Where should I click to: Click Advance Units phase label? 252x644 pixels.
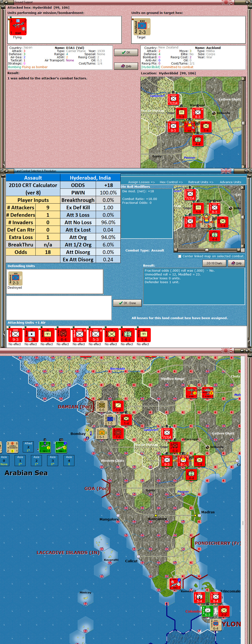point(230,182)
